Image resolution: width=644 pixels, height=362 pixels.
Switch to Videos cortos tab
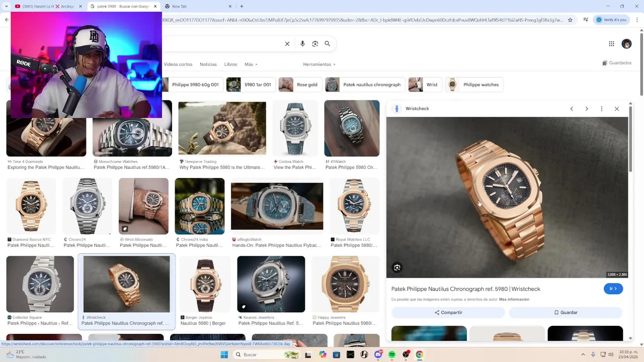pyautogui.click(x=178, y=64)
